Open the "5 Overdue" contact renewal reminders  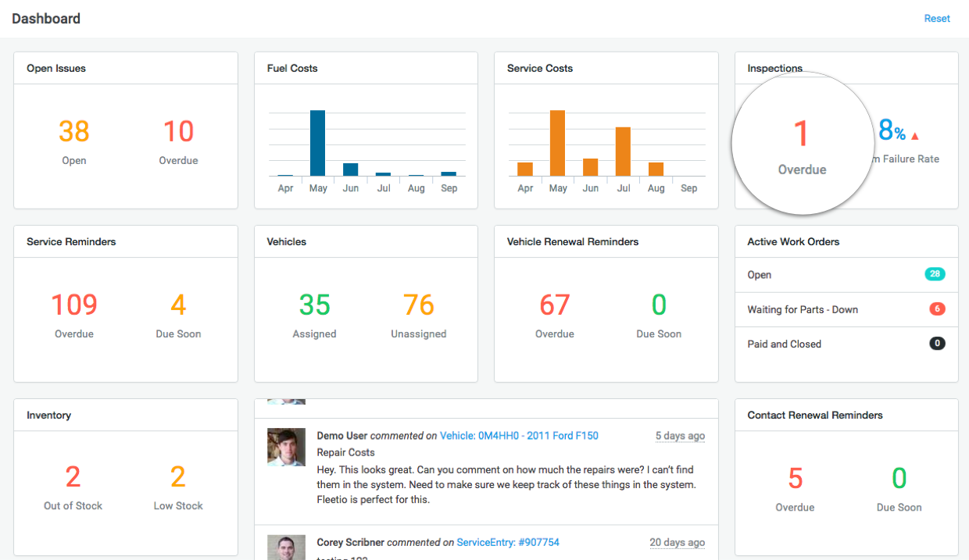pyautogui.click(x=795, y=477)
